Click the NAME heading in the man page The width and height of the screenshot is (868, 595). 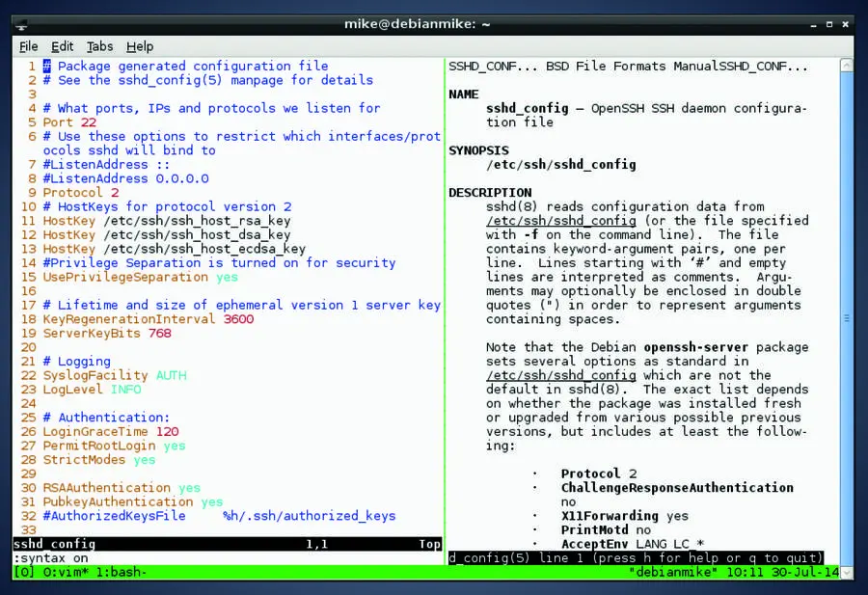pos(462,94)
